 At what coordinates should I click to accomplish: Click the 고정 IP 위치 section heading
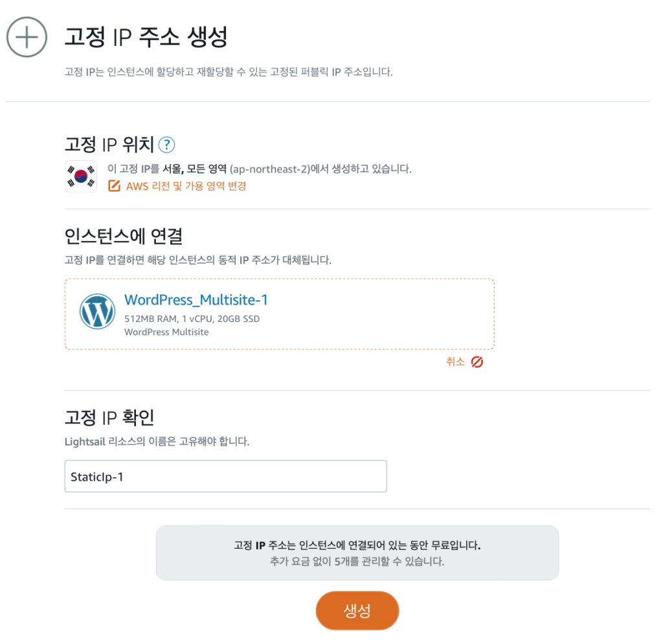click(x=109, y=144)
